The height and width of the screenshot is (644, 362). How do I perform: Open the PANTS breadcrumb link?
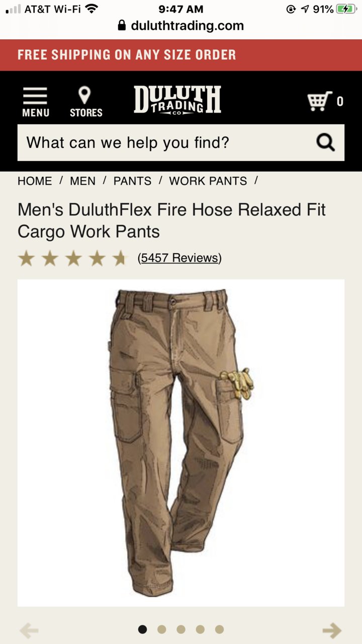(x=132, y=181)
